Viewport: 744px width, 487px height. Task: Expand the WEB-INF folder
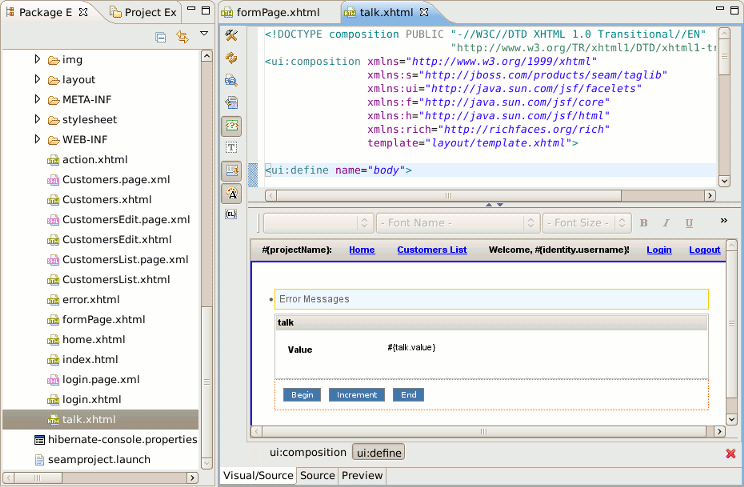pos(38,139)
